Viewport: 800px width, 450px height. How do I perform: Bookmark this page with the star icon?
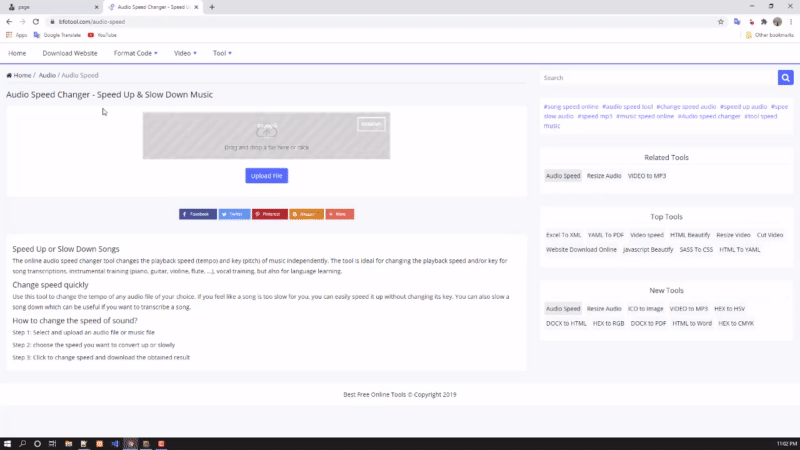click(721, 21)
